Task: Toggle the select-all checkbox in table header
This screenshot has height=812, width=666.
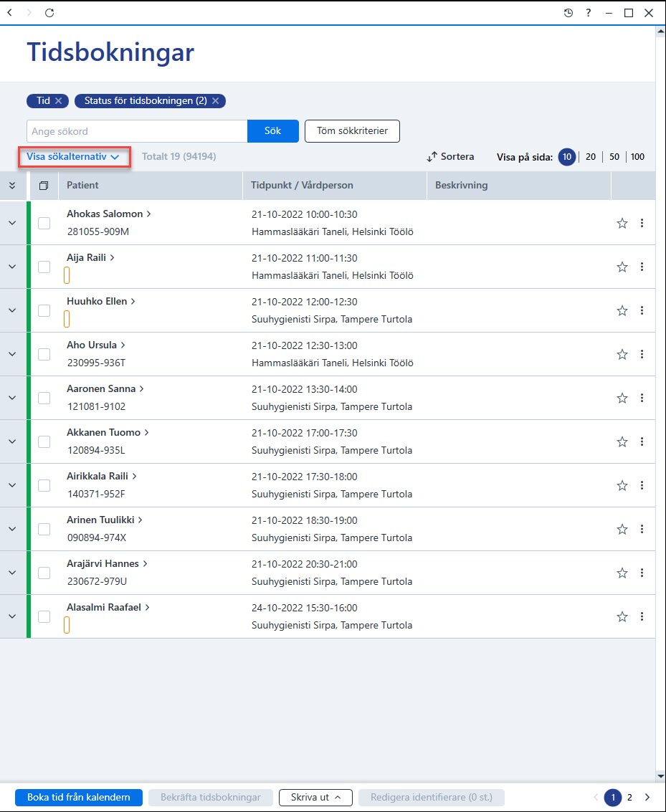Action: pyautogui.click(x=44, y=186)
